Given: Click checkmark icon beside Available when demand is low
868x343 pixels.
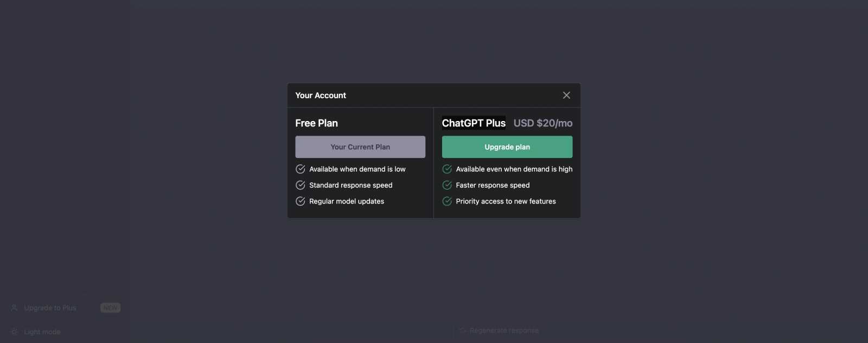Looking at the screenshot, I should click(x=301, y=169).
